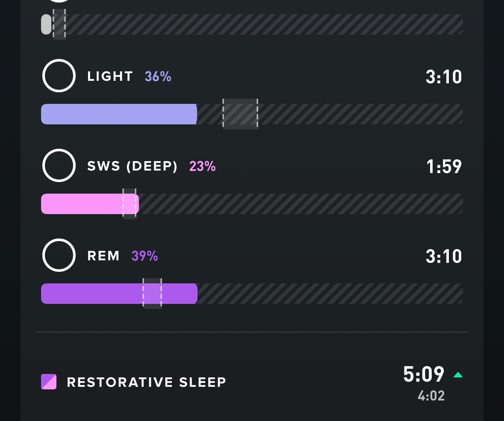
Task: Open the RESTORATIVE SLEEP label
Action: pyautogui.click(x=147, y=382)
